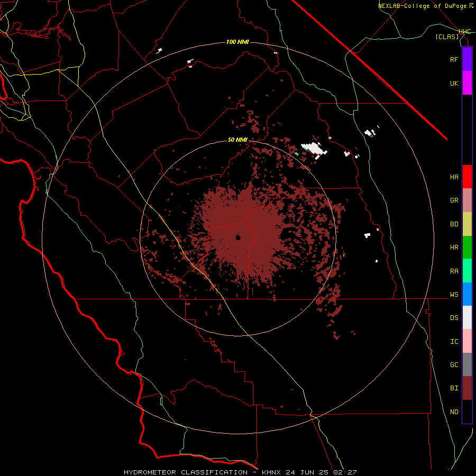The height and width of the screenshot is (476, 476).
Task: Click the HA legend label
Action: (454, 177)
